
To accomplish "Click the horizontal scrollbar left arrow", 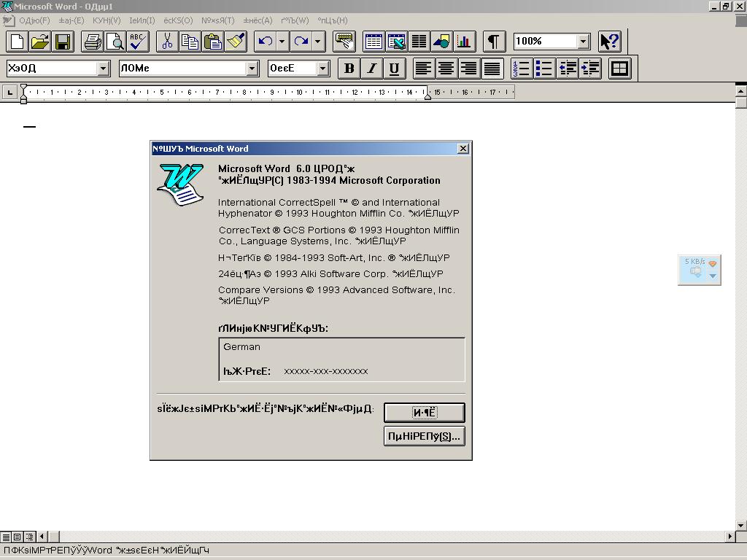I will pyautogui.click(x=42, y=537).
